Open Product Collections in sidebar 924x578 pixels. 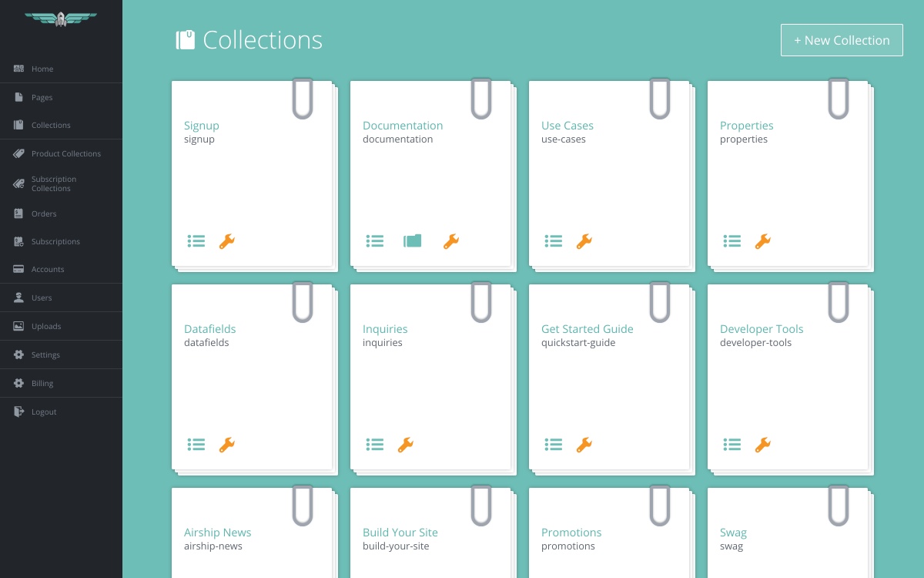(61, 153)
